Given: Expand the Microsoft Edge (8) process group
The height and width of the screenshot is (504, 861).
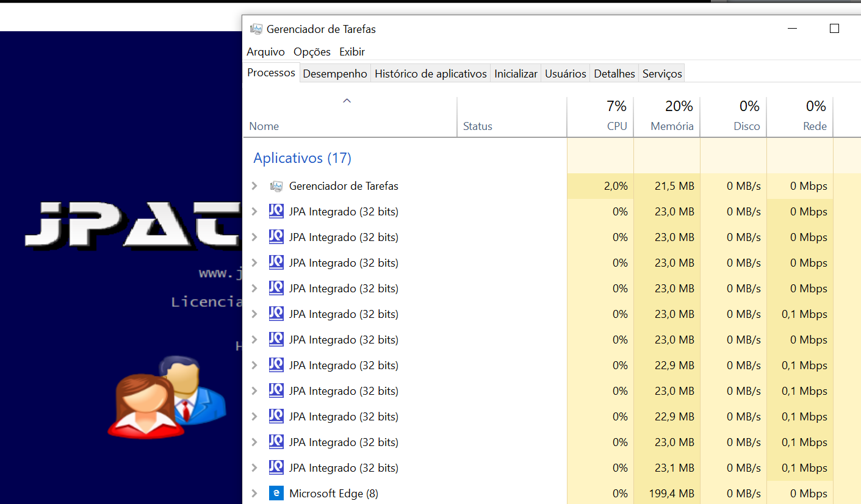Looking at the screenshot, I should 254,494.
